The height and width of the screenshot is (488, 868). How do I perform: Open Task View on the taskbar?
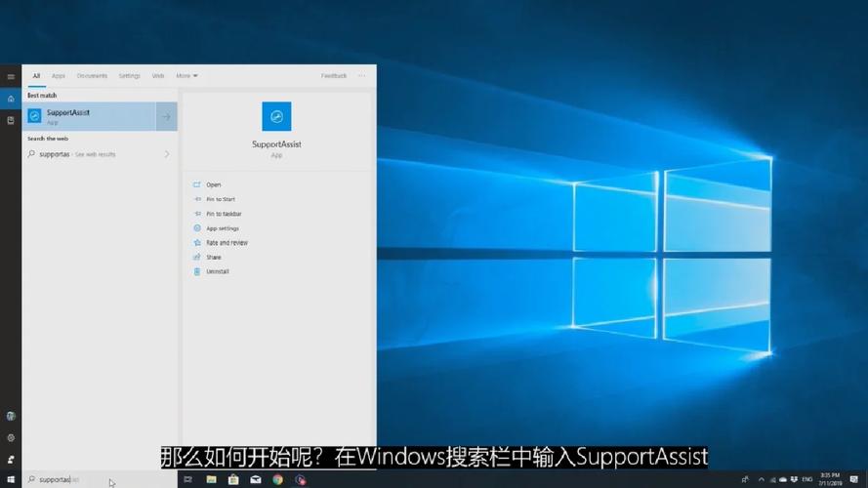[x=187, y=479]
